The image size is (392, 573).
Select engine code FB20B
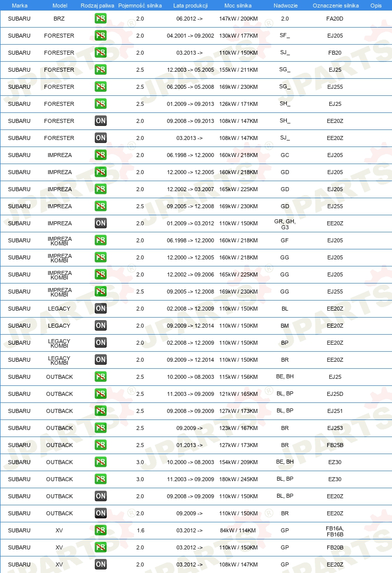coord(335,547)
